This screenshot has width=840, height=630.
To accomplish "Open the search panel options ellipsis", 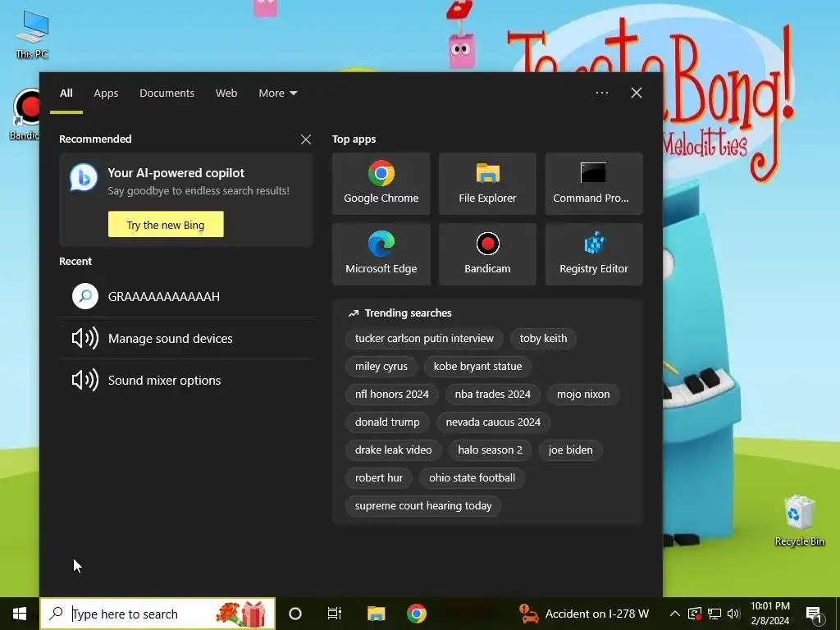I will [x=601, y=93].
